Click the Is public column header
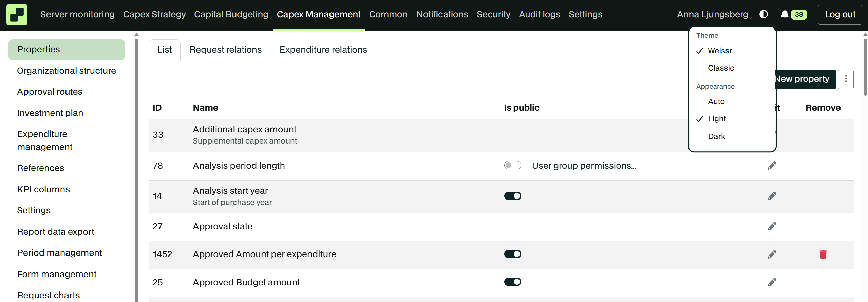The height and width of the screenshot is (302, 868). coord(522,108)
